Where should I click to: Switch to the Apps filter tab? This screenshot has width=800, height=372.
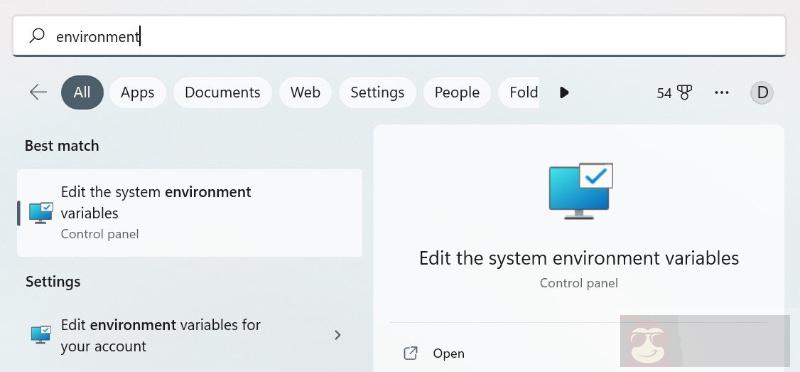pos(137,92)
